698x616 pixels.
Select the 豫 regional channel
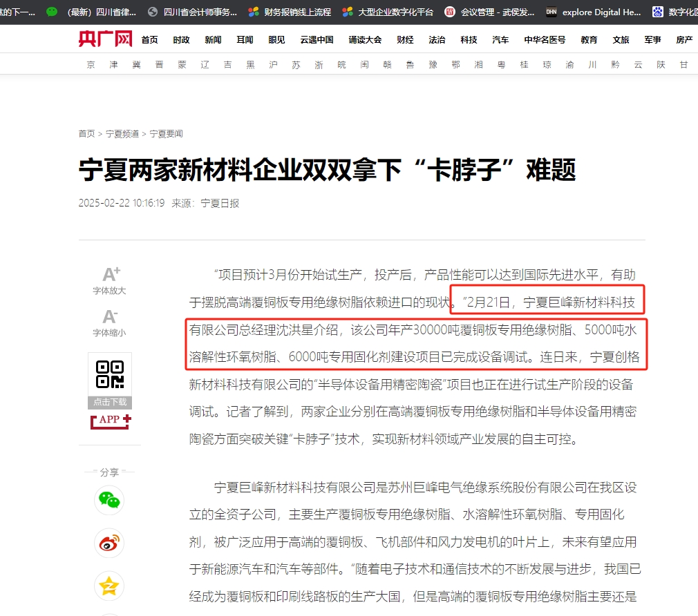pyautogui.click(x=433, y=64)
